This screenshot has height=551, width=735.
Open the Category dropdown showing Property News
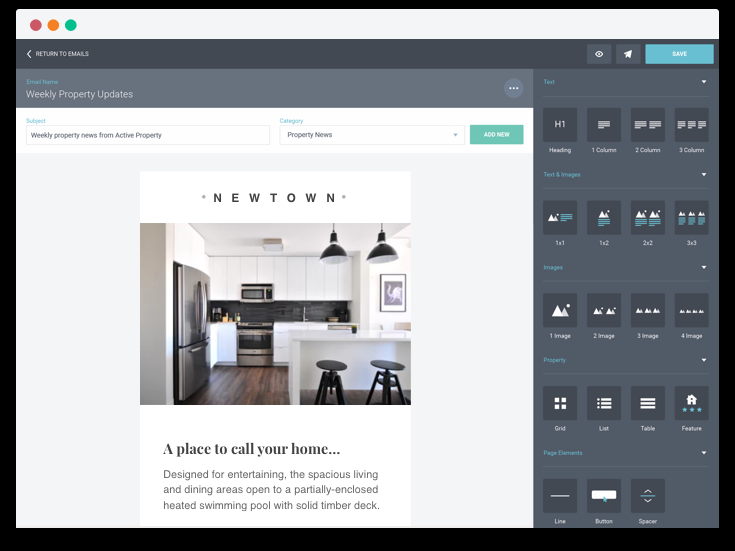point(372,135)
